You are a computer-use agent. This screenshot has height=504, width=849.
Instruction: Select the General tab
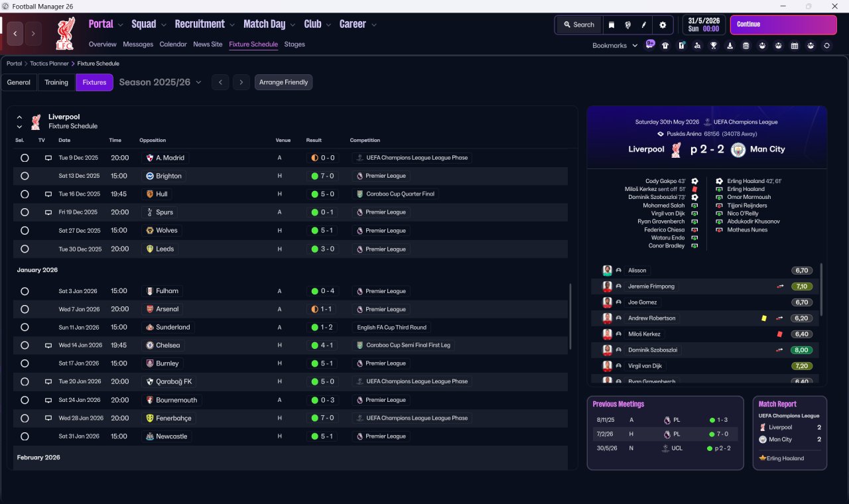point(19,82)
